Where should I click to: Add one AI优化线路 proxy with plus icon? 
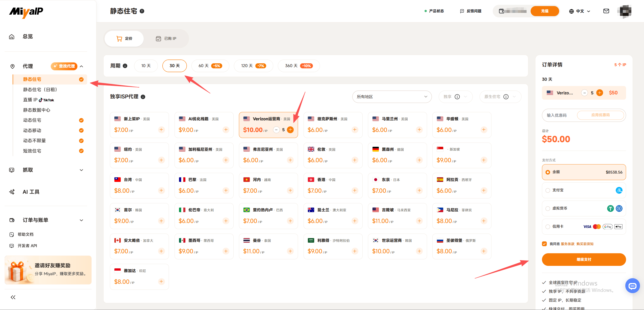(x=226, y=130)
